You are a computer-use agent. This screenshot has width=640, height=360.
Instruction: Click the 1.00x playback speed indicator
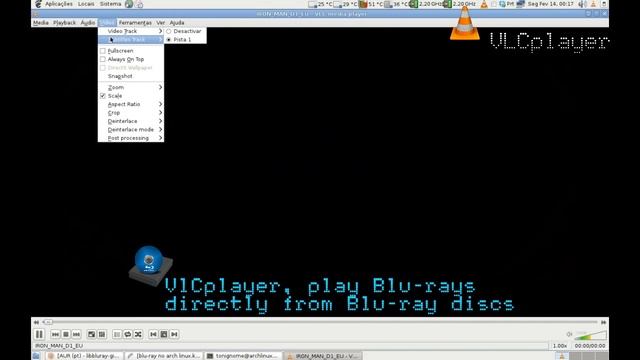560,346
